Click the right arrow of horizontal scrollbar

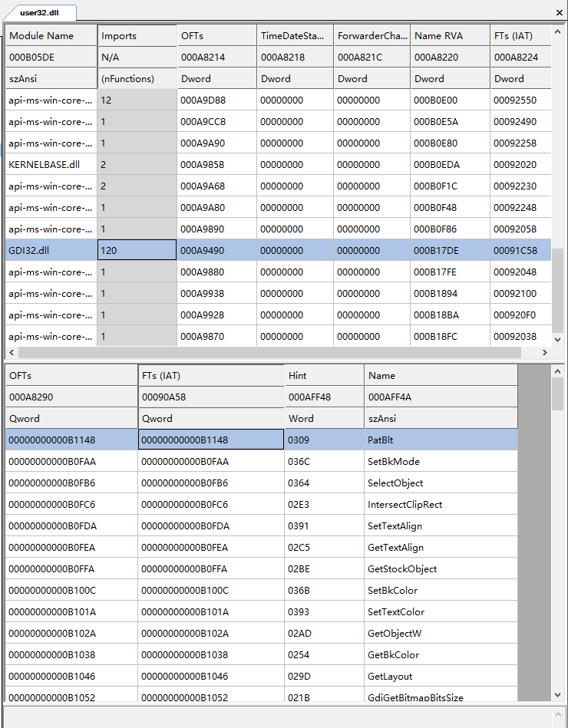(x=545, y=352)
